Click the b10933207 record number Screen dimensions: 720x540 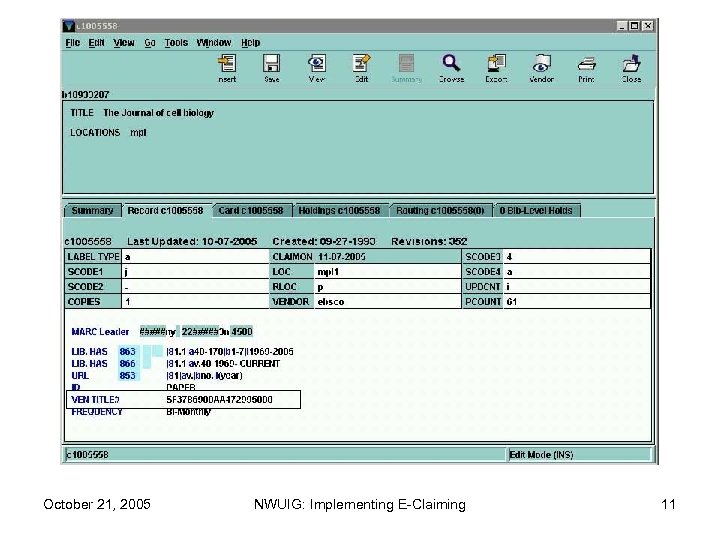click(86, 95)
